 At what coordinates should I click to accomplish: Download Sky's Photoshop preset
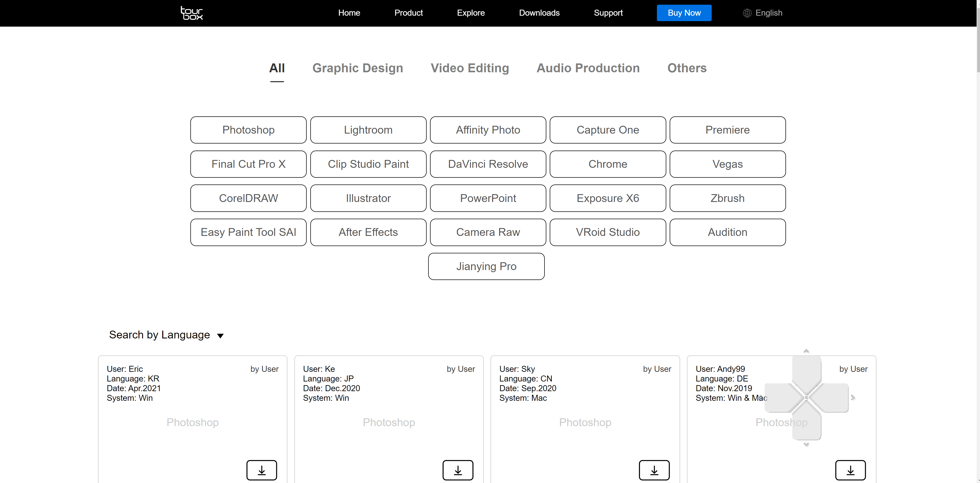click(x=654, y=470)
